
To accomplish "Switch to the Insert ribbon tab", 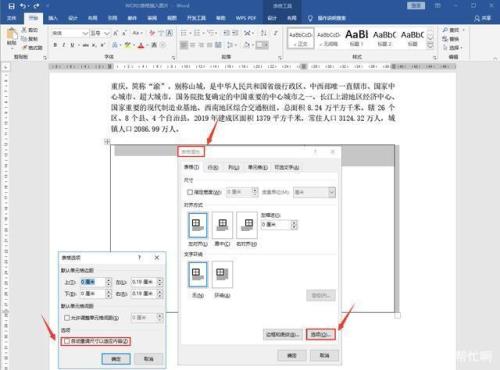I will click(x=53, y=18).
